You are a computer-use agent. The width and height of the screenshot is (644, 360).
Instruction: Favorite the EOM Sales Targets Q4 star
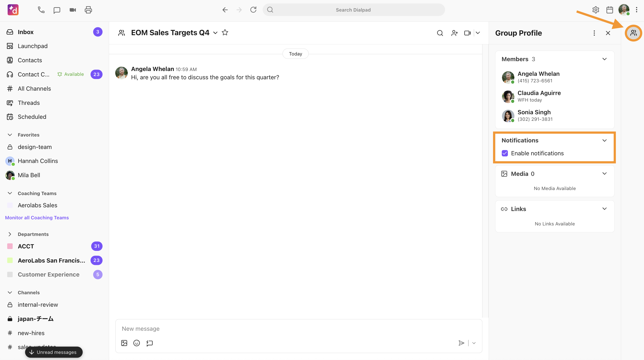pyautogui.click(x=225, y=33)
